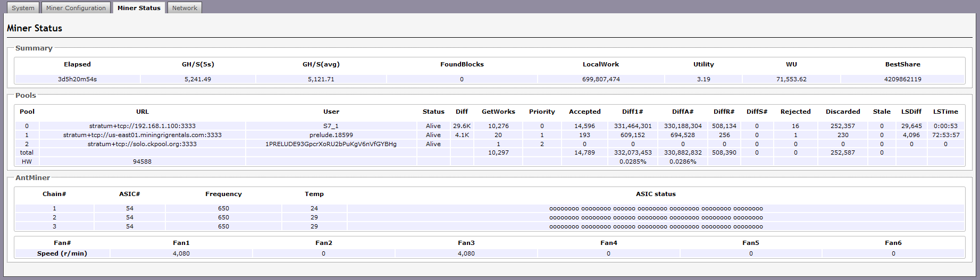Select the Miner Status tab
980x280 pixels.
click(139, 8)
